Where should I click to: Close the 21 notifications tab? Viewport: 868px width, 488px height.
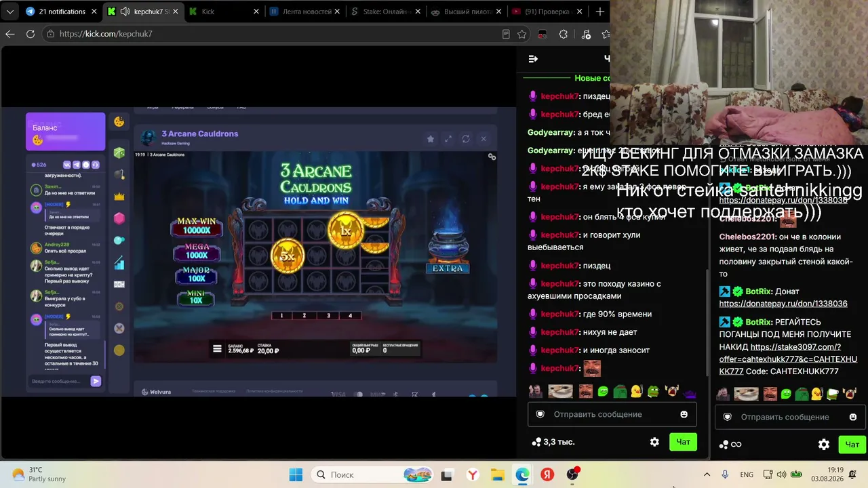click(94, 12)
